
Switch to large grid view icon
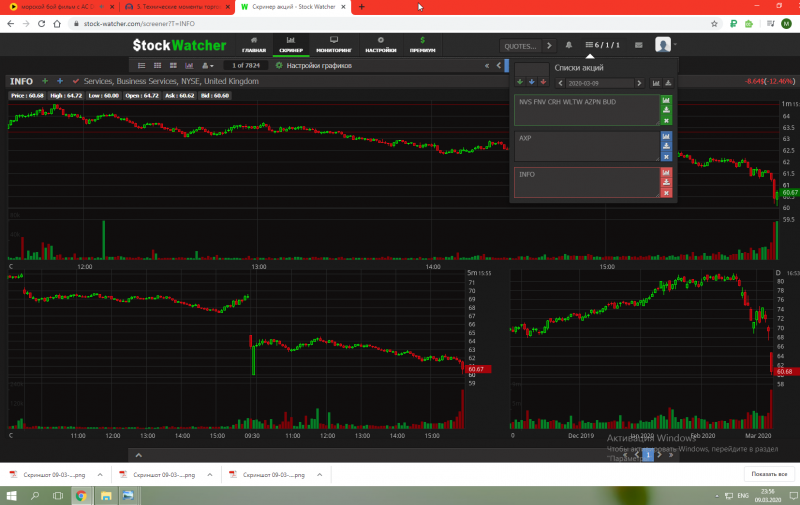coord(173,65)
